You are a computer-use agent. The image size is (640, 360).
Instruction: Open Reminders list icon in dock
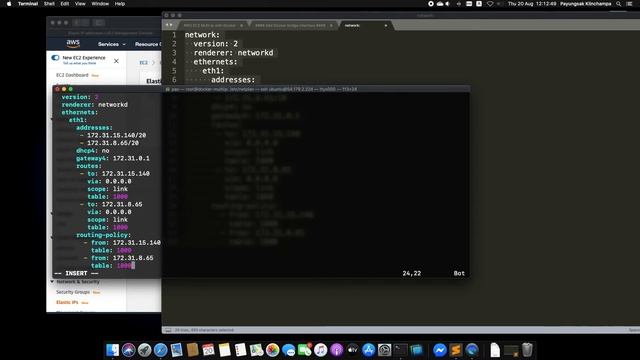pos(240,350)
